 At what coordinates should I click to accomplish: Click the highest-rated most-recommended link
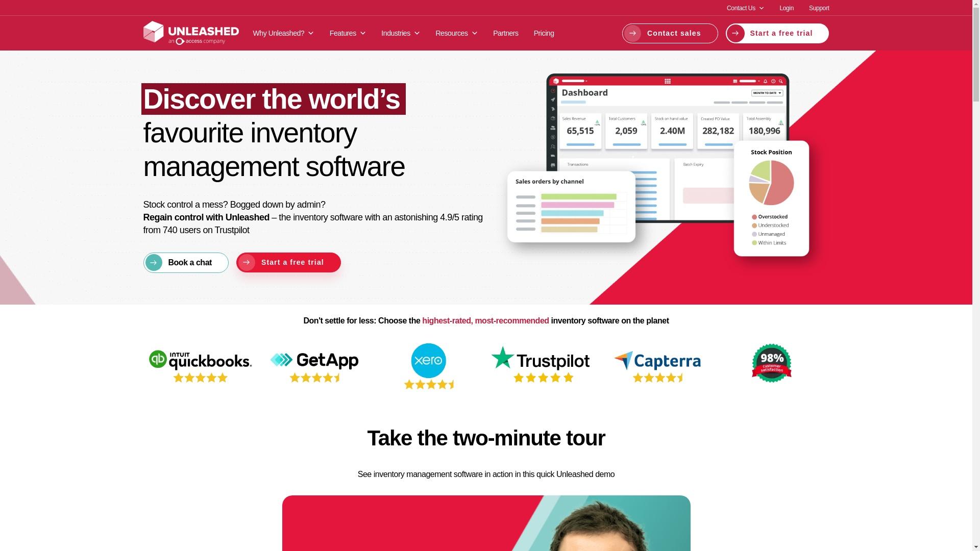pos(485,320)
